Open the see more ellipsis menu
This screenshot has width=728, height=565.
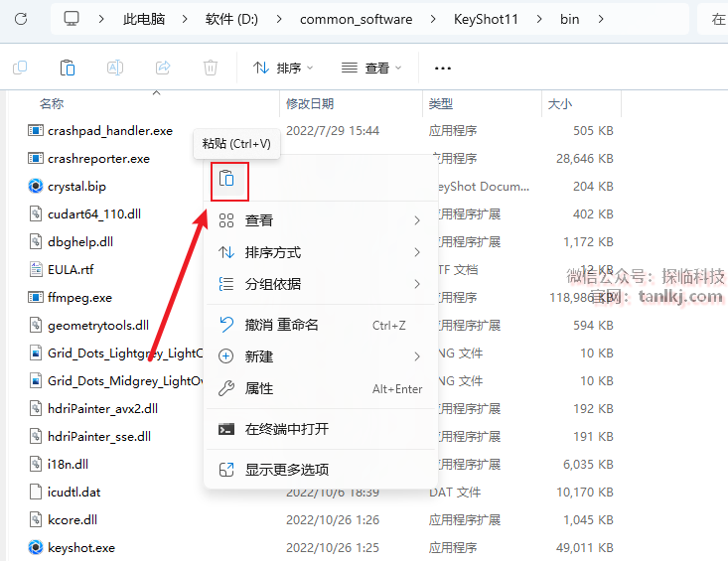(x=443, y=69)
